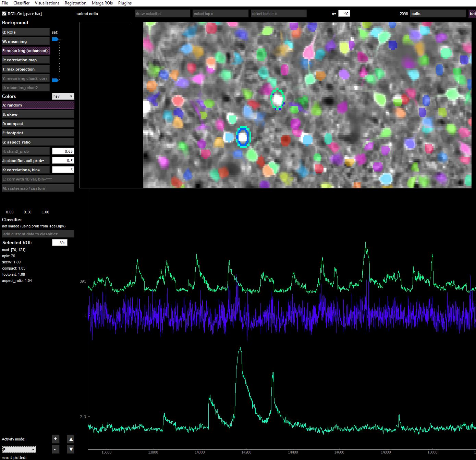Screen dimensions: 476x460
Task: Open the hsv colormap dropdown
Action: (x=63, y=96)
